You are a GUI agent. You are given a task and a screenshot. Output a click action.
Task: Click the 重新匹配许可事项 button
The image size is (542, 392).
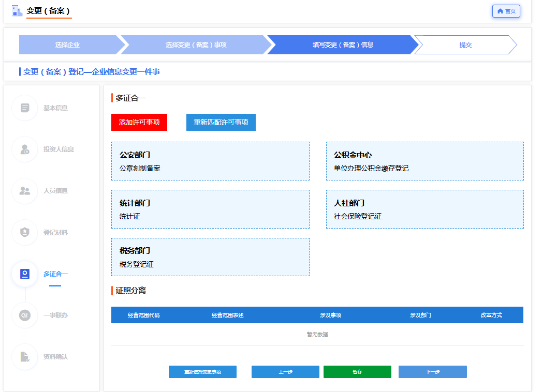[x=221, y=123]
